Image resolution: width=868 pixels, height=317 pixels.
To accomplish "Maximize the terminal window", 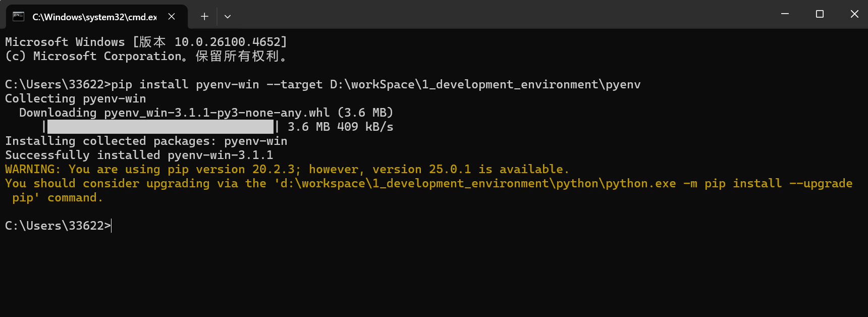I will pos(820,14).
